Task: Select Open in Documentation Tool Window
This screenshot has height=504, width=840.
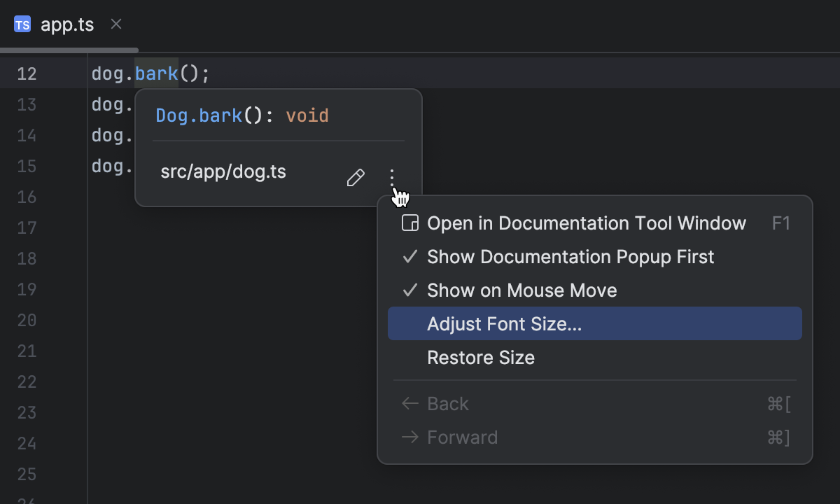Action: tap(586, 223)
